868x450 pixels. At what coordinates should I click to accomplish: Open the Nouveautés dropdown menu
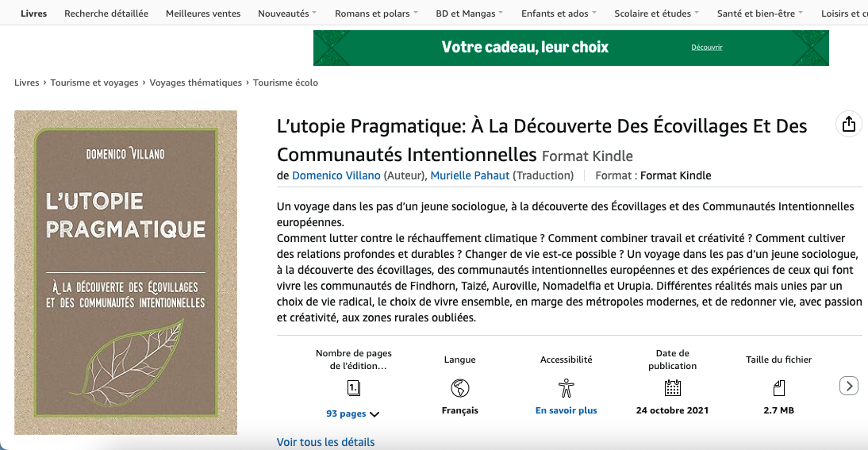286,13
